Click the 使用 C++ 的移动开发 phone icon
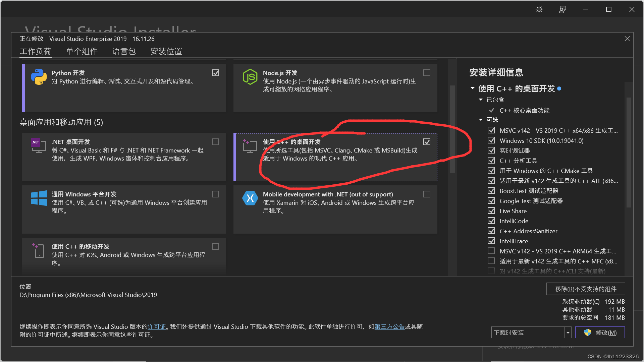644x362 pixels. (x=39, y=250)
